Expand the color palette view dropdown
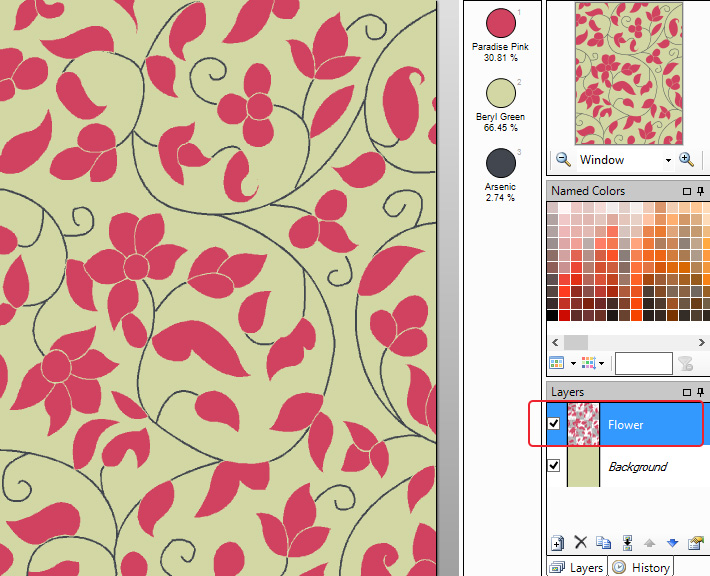 [573, 364]
